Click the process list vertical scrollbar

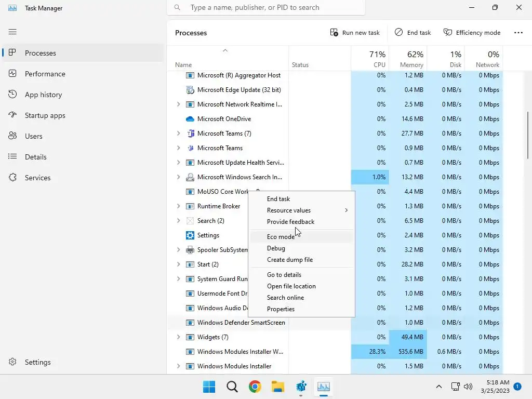tap(528, 135)
